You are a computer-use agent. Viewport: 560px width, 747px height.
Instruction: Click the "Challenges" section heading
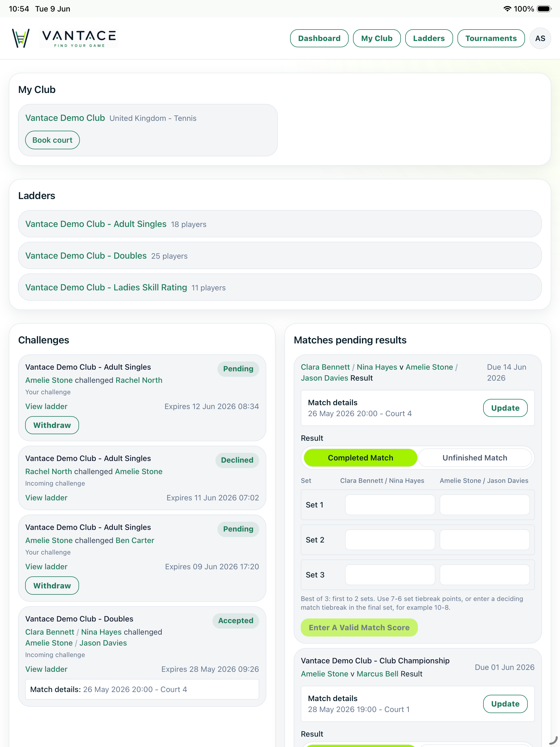tap(43, 340)
